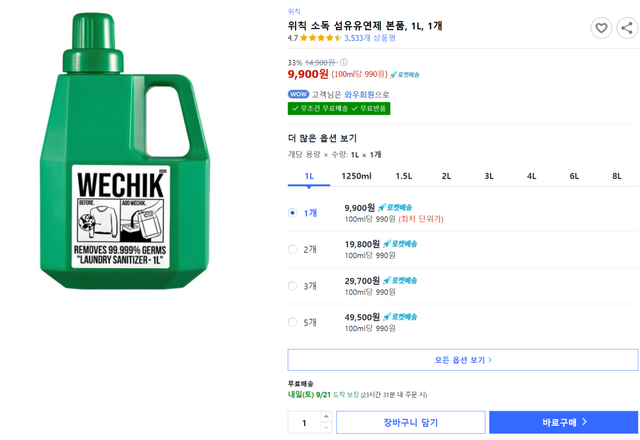This screenshot has width=640, height=440.
Task: Click the 바로구매 buy now button
Action: (x=563, y=422)
